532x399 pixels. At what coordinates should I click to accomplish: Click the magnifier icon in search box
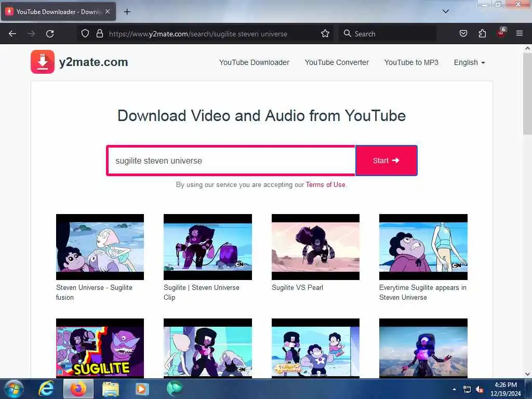tap(347, 34)
